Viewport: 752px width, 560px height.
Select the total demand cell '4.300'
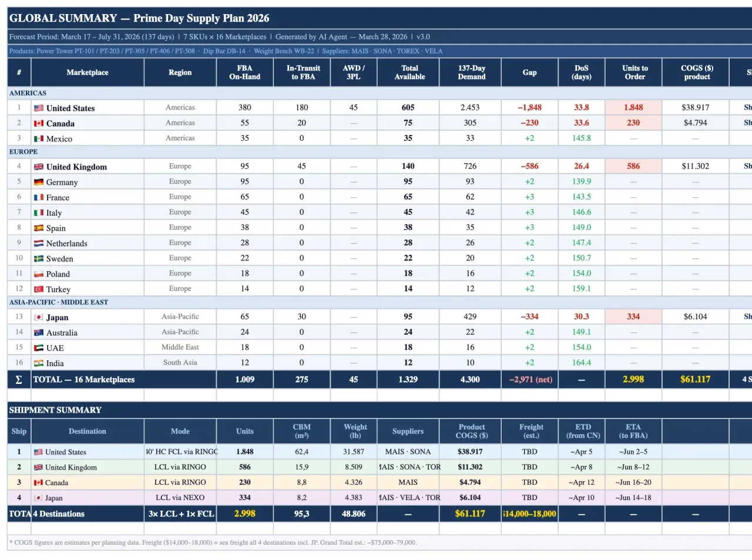click(x=471, y=379)
